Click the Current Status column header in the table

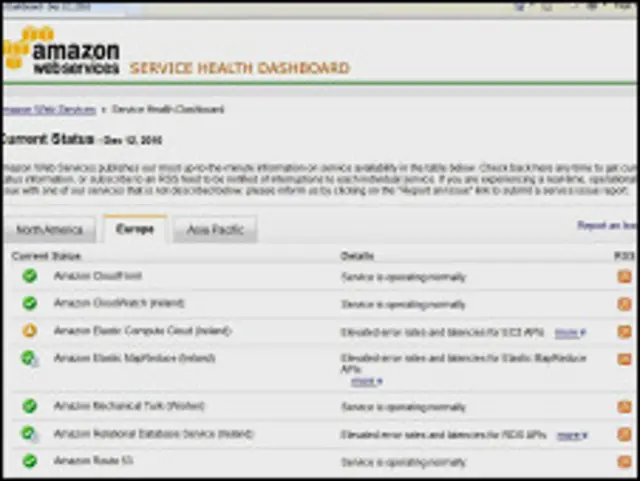pyautogui.click(x=46, y=256)
